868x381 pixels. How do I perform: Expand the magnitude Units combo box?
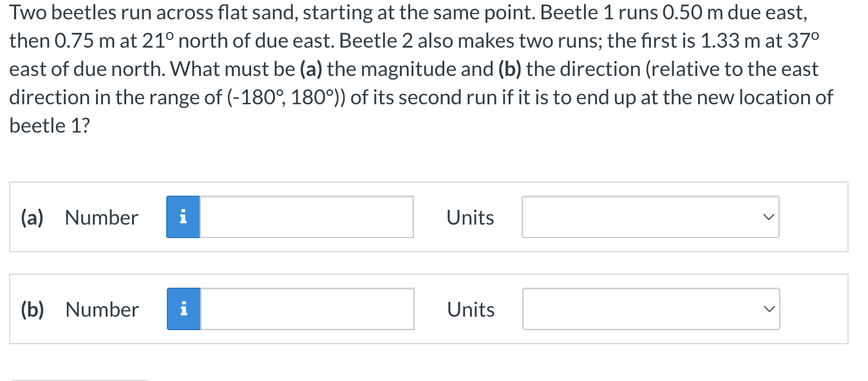650,217
